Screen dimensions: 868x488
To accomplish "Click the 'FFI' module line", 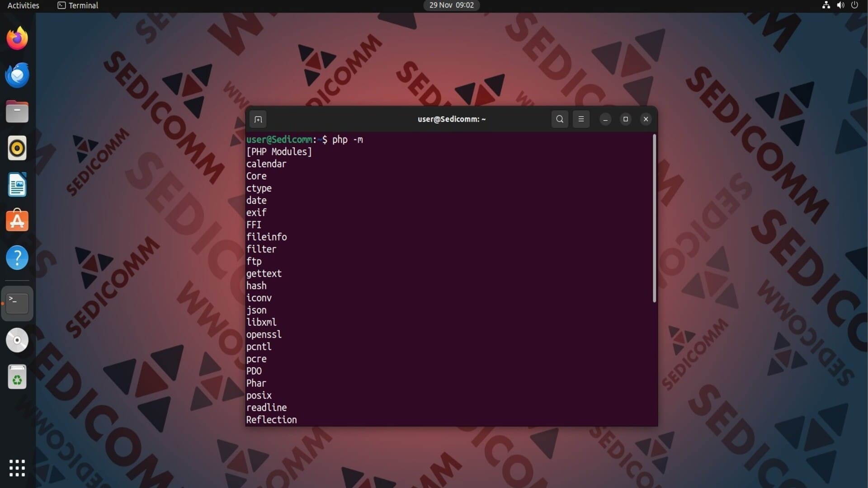I will coord(254,225).
